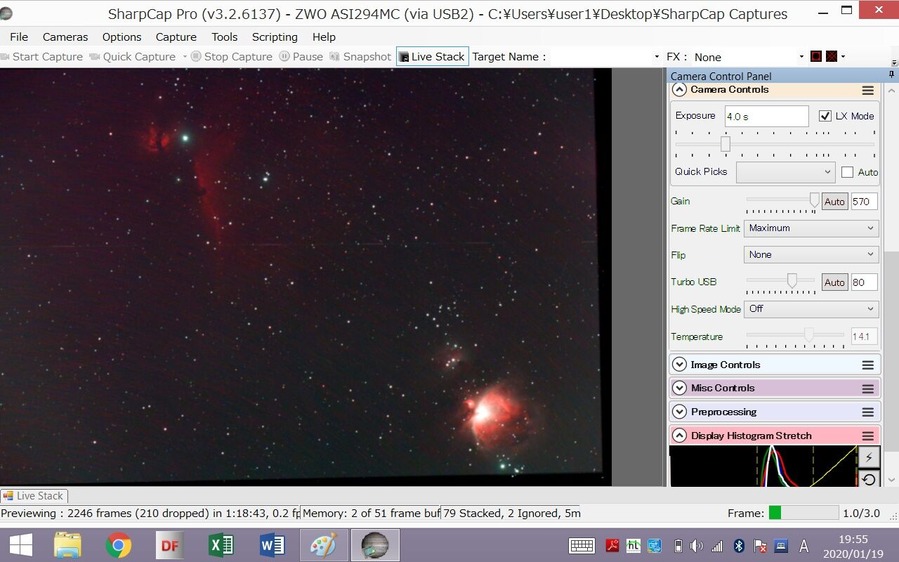Screen dimensions: 899x562
Task: Click Stop Capture in the toolbar
Action: click(x=232, y=57)
